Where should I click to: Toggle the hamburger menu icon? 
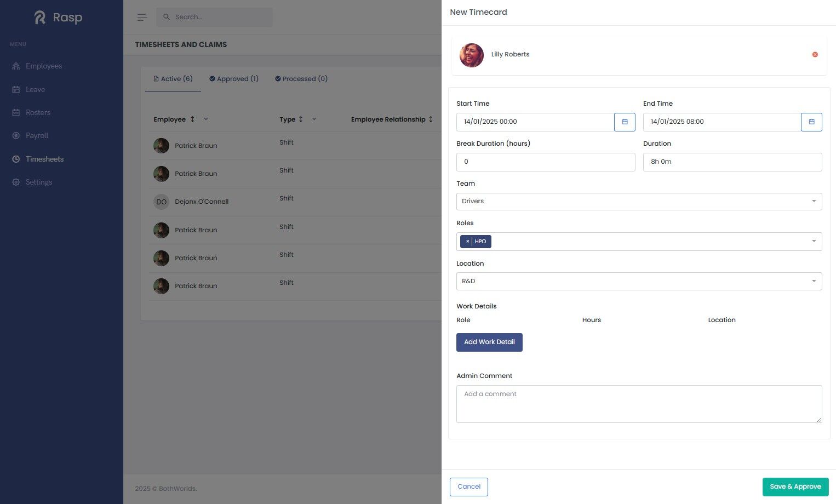142,17
